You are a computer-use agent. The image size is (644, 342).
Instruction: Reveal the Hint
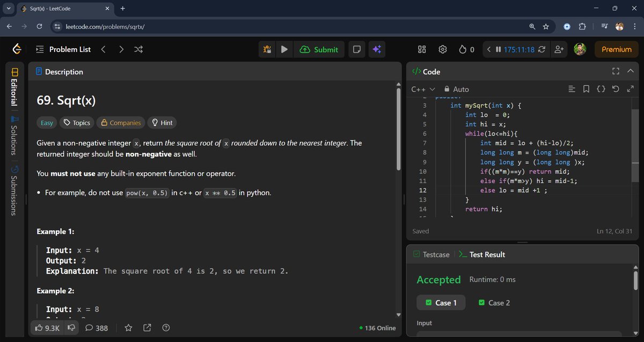[162, 123]
